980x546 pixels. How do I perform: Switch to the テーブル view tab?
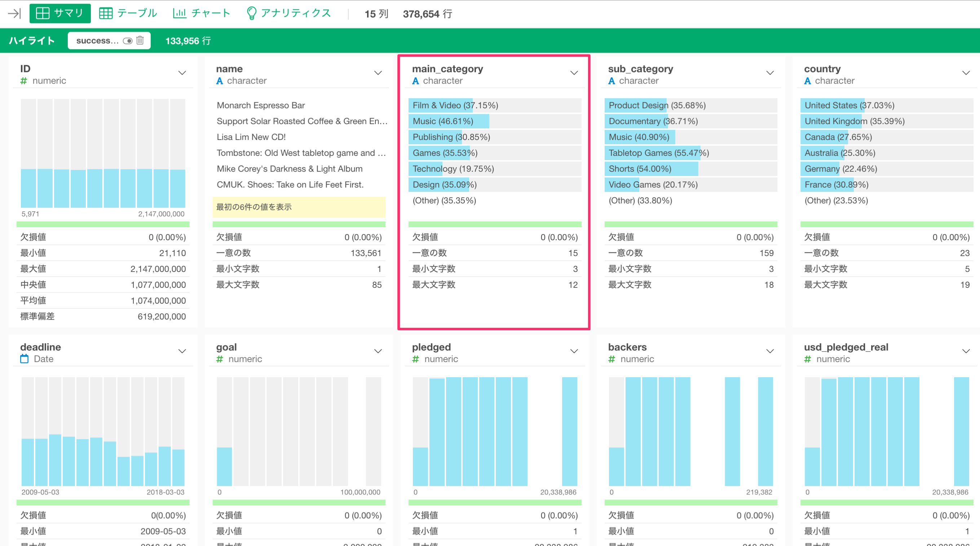(127, 13)
